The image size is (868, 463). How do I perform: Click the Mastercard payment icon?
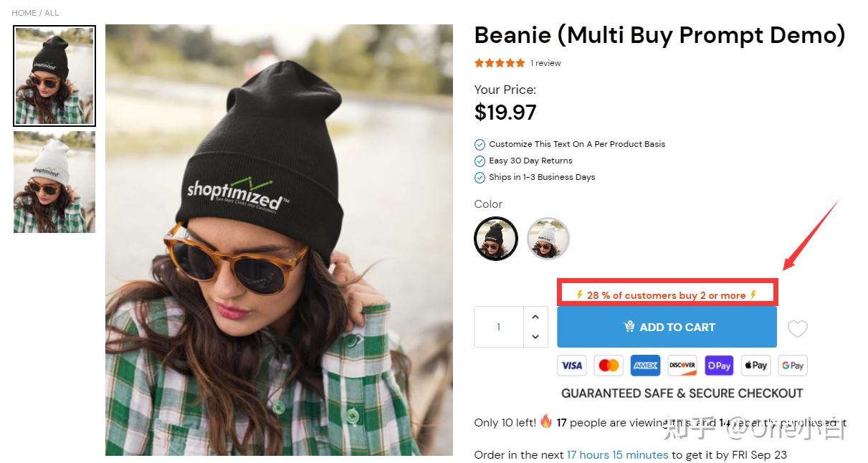(609, 366)
